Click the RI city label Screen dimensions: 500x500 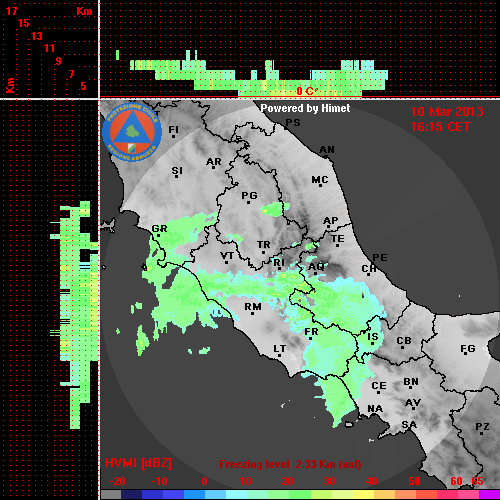coord(279,263)
